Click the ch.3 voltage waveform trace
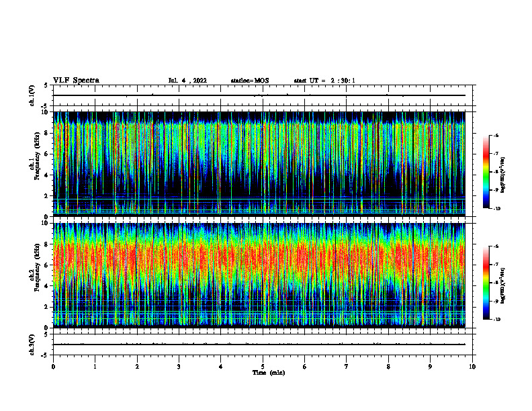 [259, 345]
